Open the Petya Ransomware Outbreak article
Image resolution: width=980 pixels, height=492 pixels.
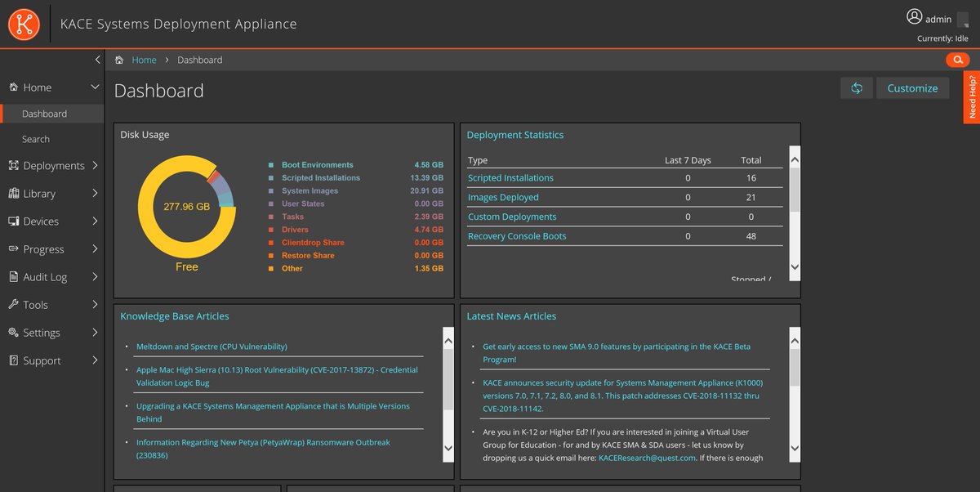263,449
